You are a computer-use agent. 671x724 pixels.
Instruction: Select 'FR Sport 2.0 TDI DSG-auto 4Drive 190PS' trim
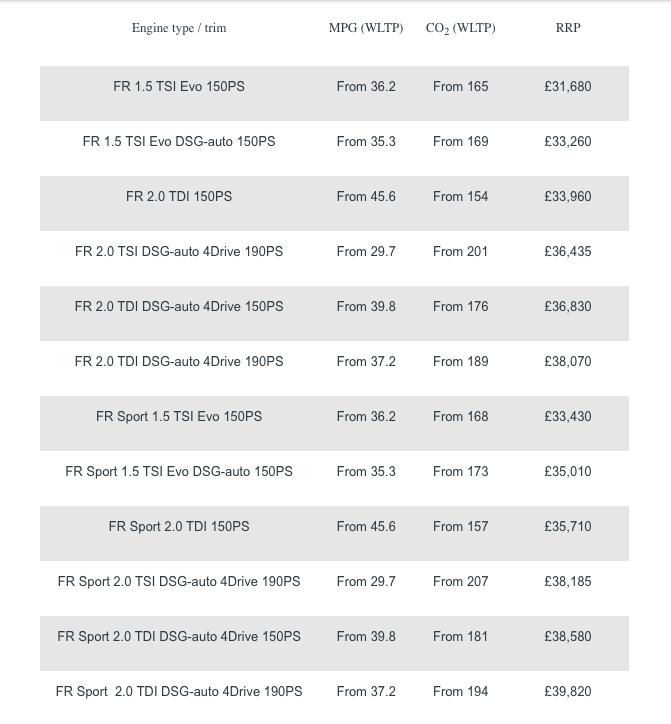click(x=179, y=692)
